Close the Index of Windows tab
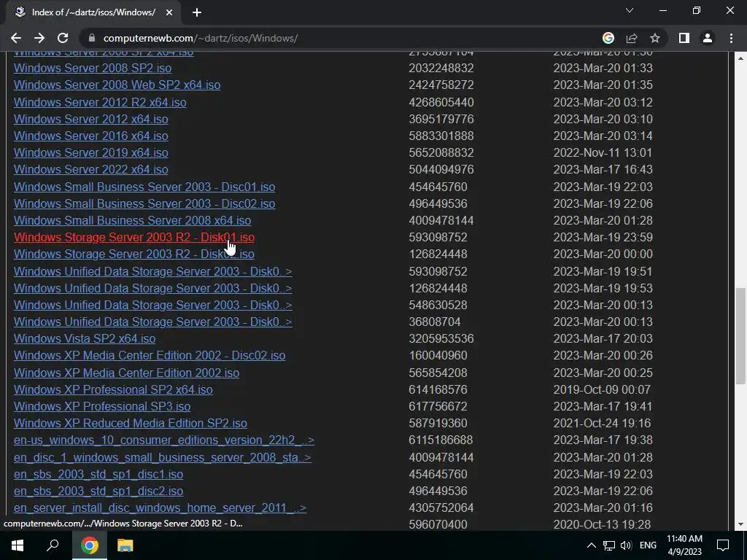The width and height of the screenshot is (747, 560). 169,12
